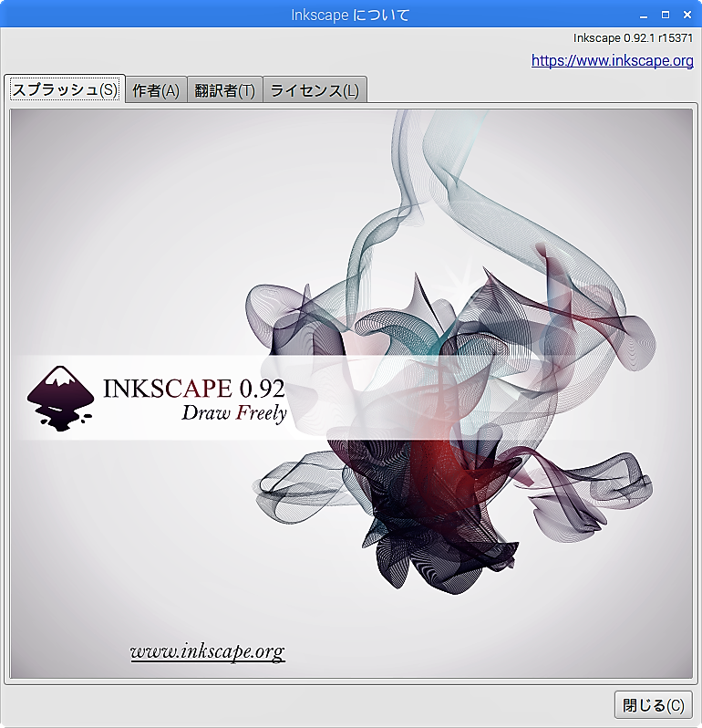Maximize the Inkscape について window
702x728 pixels.
(x=666, y=15)
